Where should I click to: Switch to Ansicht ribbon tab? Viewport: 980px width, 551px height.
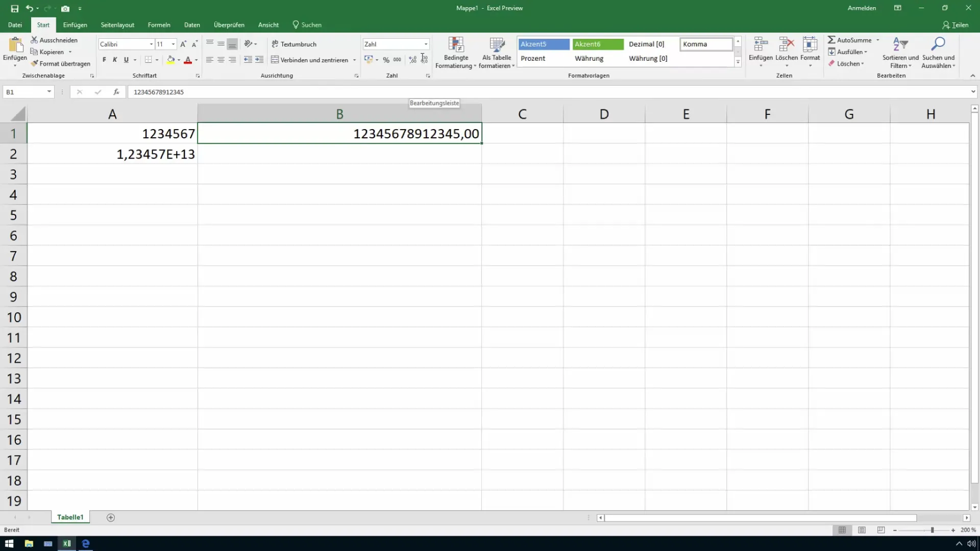tap(268, 24)
